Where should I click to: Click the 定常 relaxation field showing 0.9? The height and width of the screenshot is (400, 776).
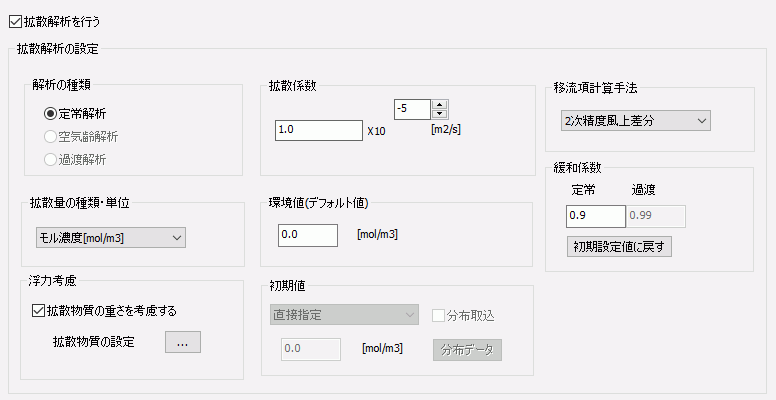point(594,215)
